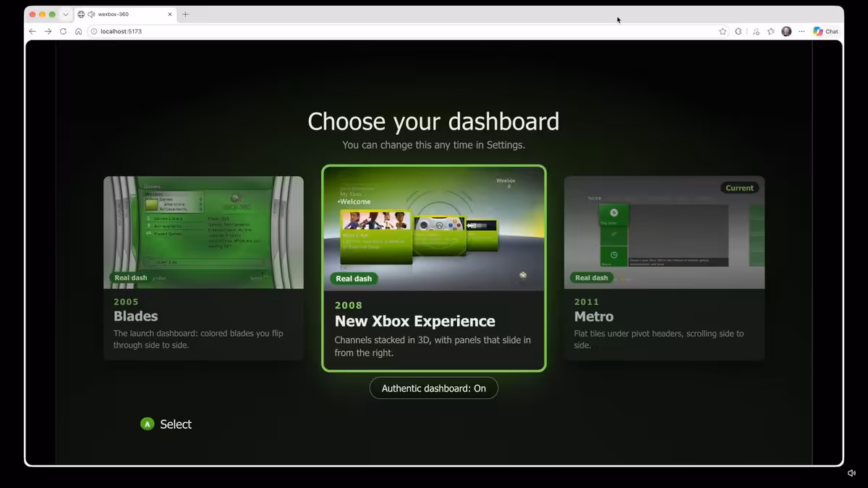Click 'Flat tiles under pivot headers' description
868x488 pixels.
(x=659, y=340)
